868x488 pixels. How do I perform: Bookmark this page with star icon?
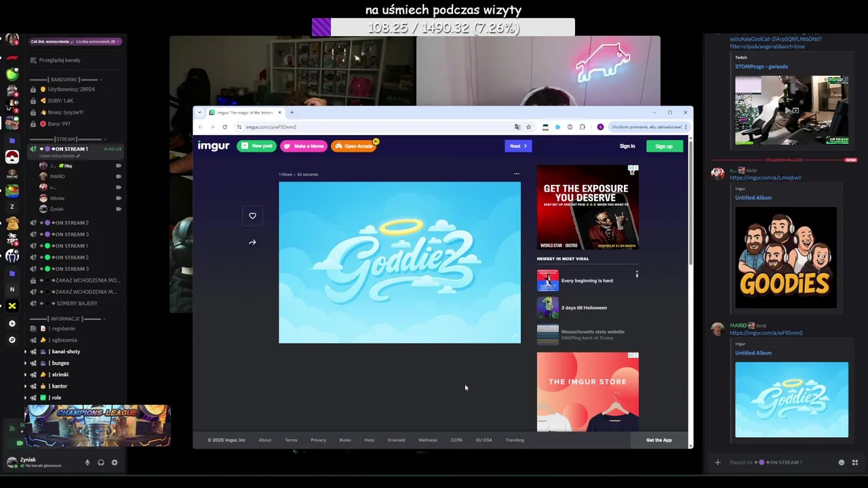(528, 127)
